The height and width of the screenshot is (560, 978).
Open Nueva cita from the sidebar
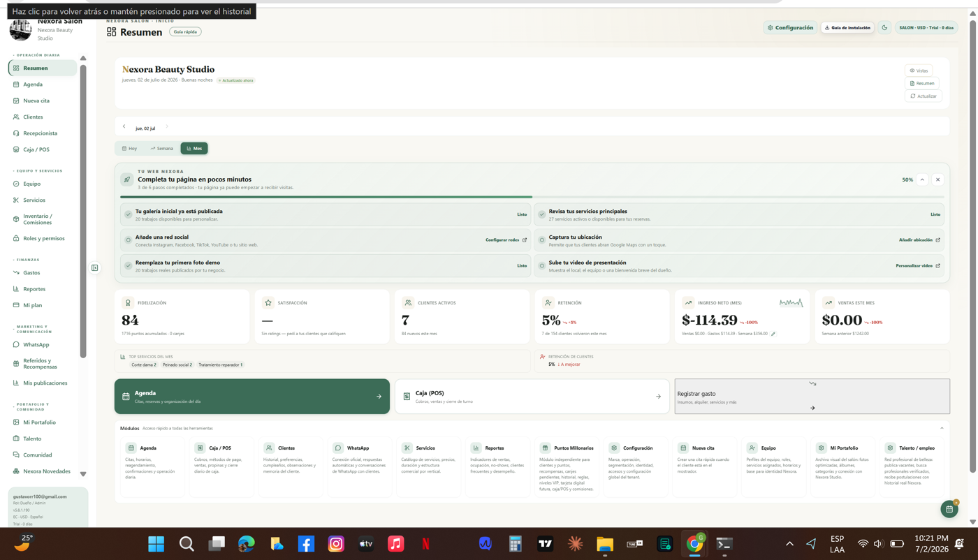point(36,101)
